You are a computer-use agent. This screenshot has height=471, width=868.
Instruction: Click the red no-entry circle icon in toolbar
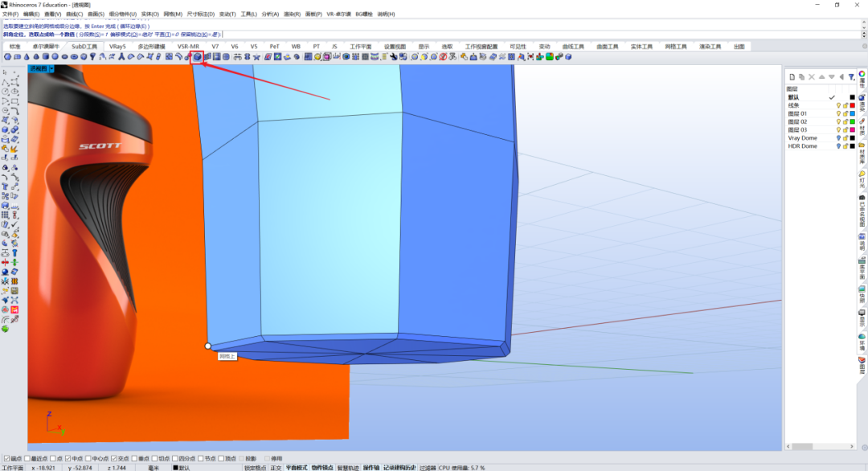pos(443,56)
